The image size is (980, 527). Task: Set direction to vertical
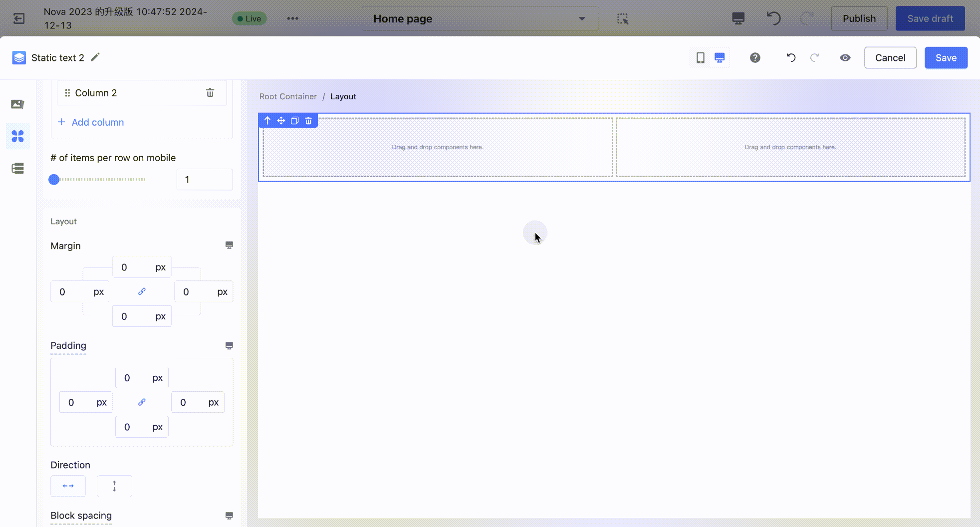click(x=114, y=486)
